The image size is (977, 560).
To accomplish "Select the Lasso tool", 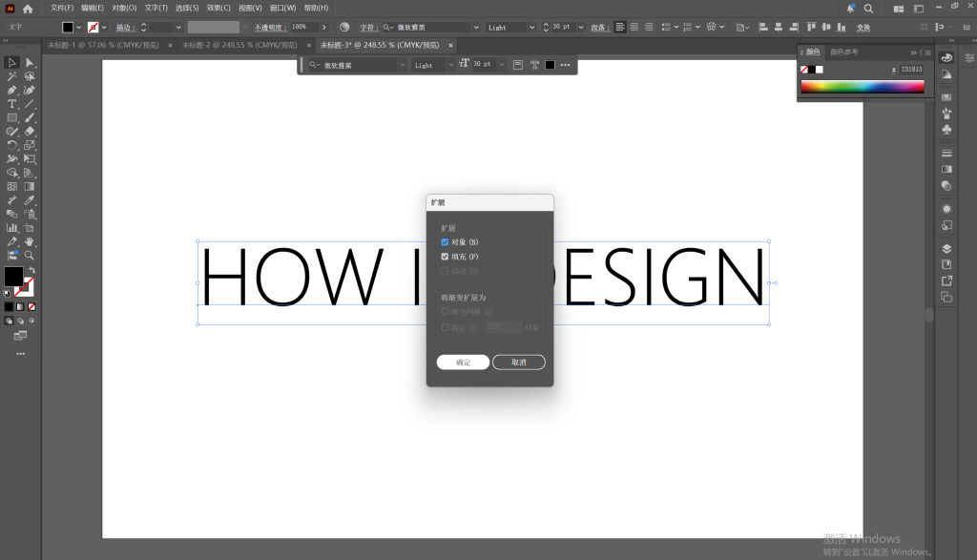I will tap(30, 76).
